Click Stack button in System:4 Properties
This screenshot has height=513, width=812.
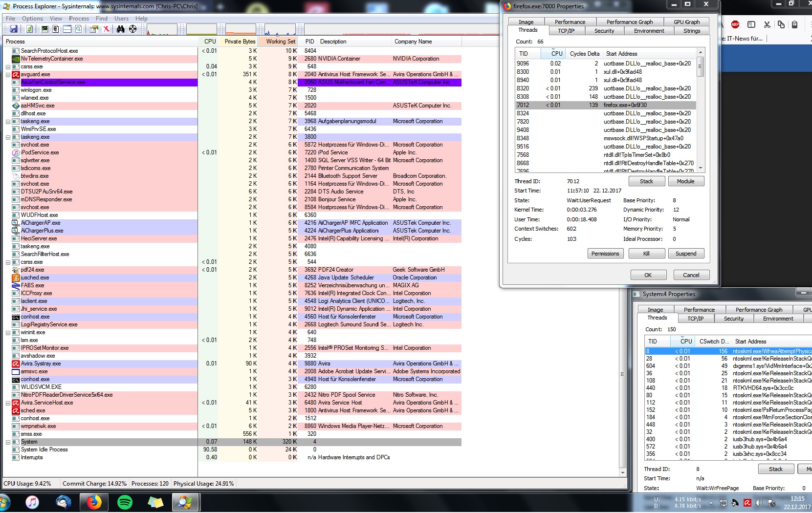click(x=776, y=469)
